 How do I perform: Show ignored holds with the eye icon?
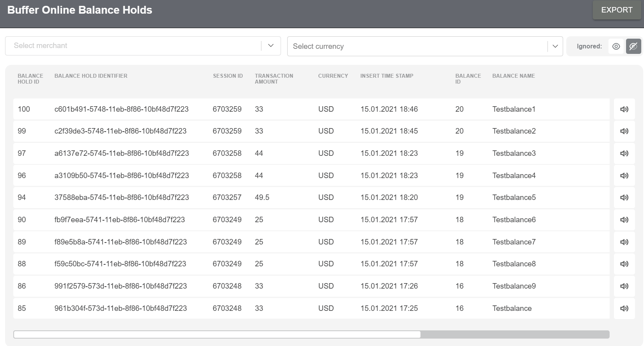point(616,46)
